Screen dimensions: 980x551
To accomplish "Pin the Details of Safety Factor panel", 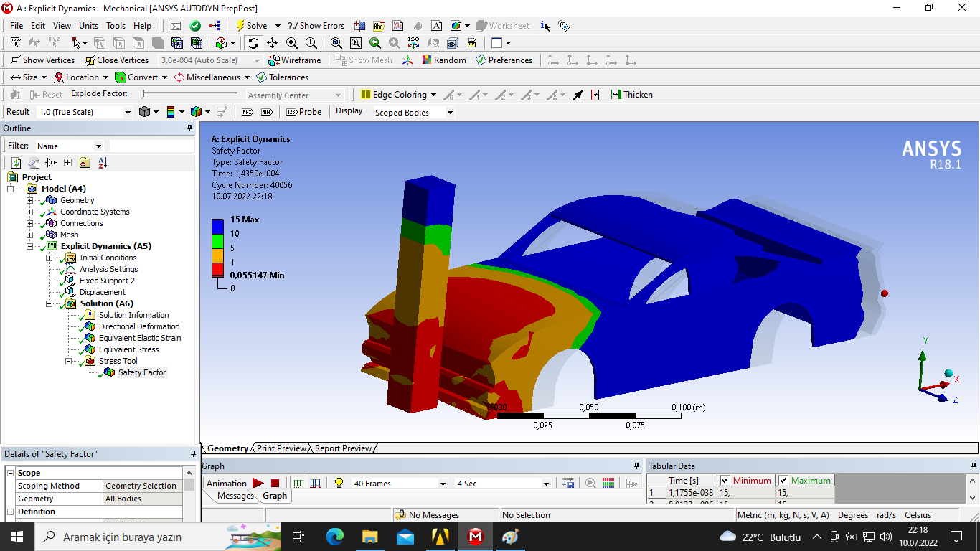I will click(193, 454).
